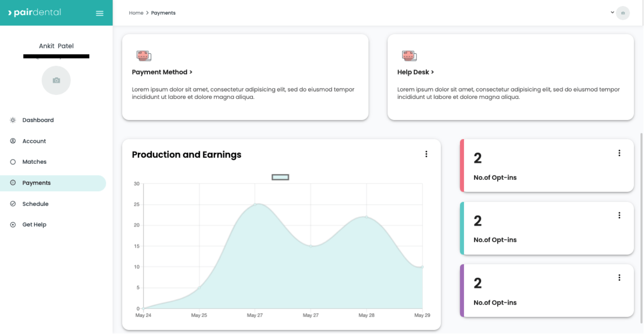This screenshot has height=334, width=644.
Task: Click the user avatar in top bar
Action: tap(623, 13)
